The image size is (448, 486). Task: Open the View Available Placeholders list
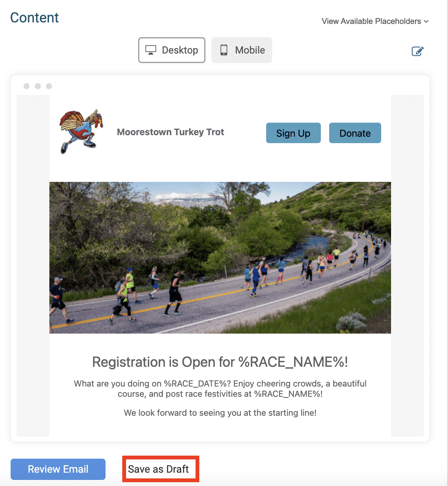(x=371, y=21)
